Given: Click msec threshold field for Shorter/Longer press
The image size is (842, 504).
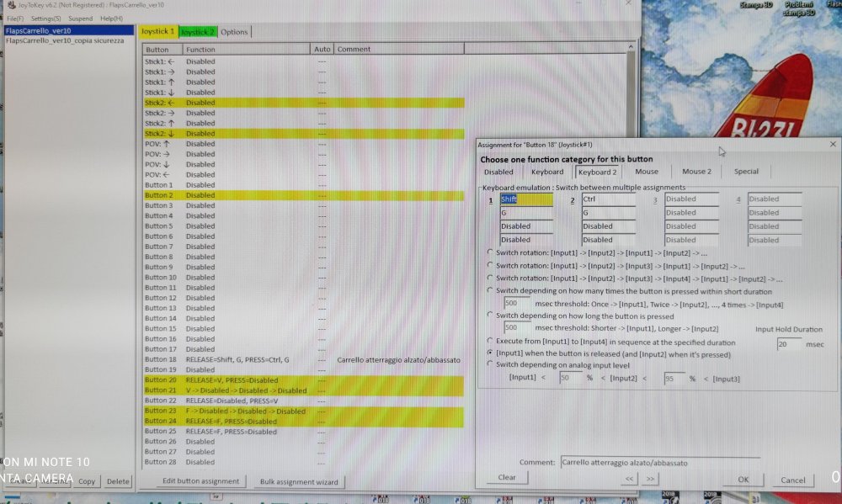Looking at the screenshot, I should tap(515, 327).
